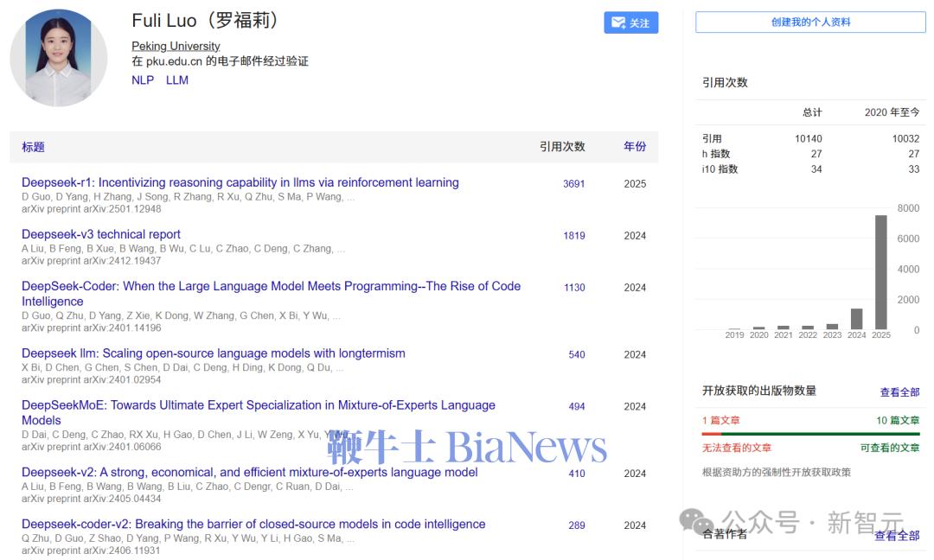Sort publications by 标题 column header
This screenshot has height=560, width=934.
33,147
